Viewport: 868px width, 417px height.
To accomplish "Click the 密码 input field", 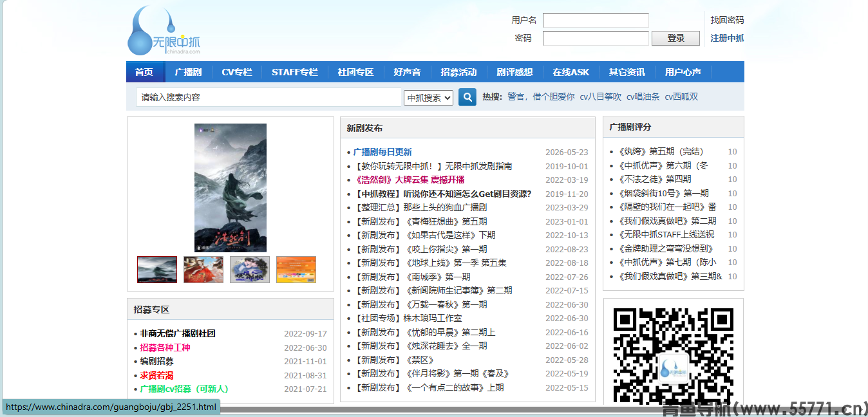I will (x=596, y=39).
